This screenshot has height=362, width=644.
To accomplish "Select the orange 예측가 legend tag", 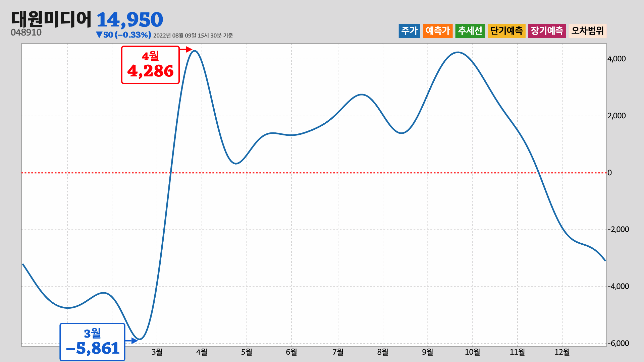I will [x=438, y=31].
